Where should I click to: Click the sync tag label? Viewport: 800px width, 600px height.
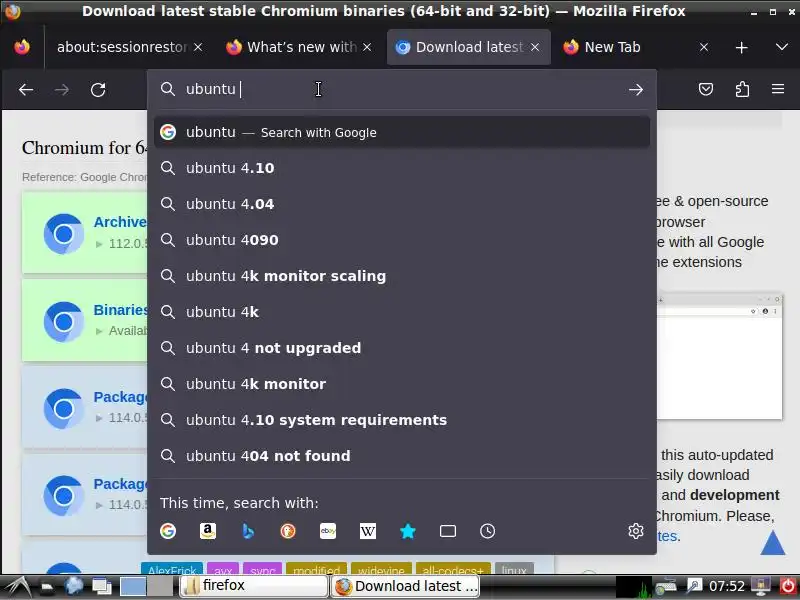[x=263, y=569]
